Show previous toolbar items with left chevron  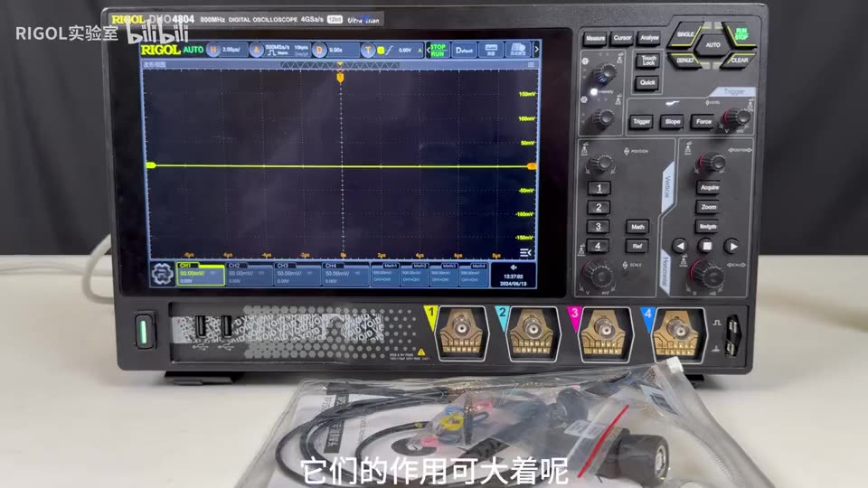click(428, 51)
